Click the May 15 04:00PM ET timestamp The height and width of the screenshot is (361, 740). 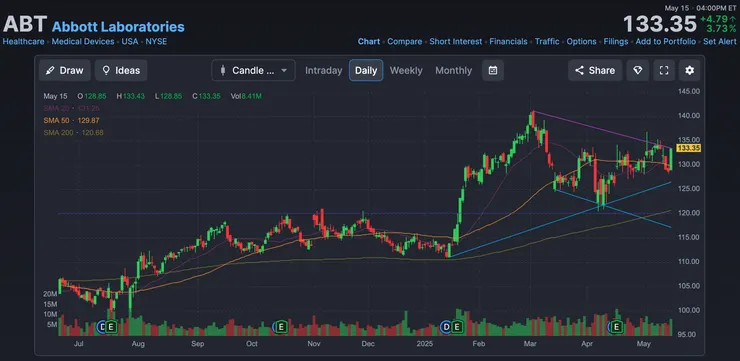700,8
